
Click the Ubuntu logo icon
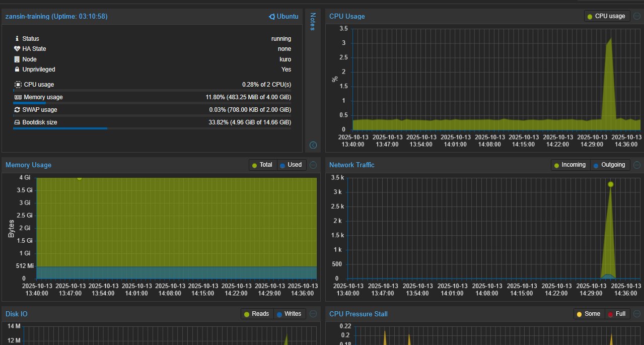coord(272,17)
